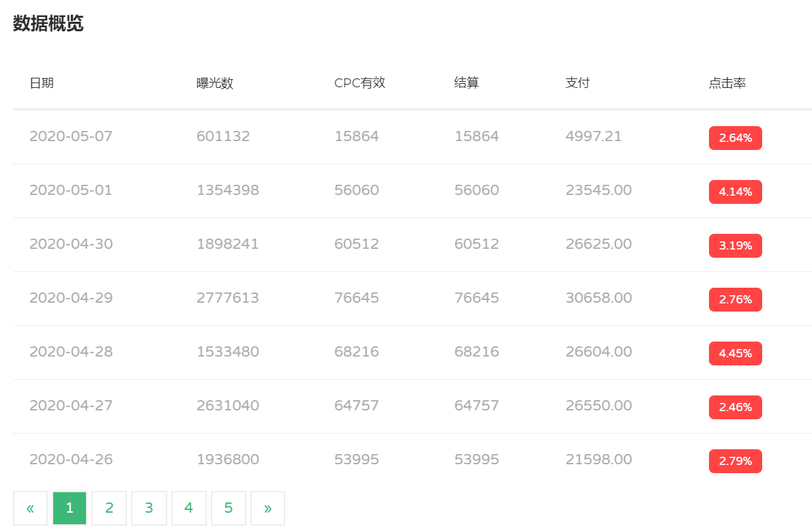This screenshot has height=527, width=812.
Task: Go to previous page with « arrow
Action: [30, 508]
